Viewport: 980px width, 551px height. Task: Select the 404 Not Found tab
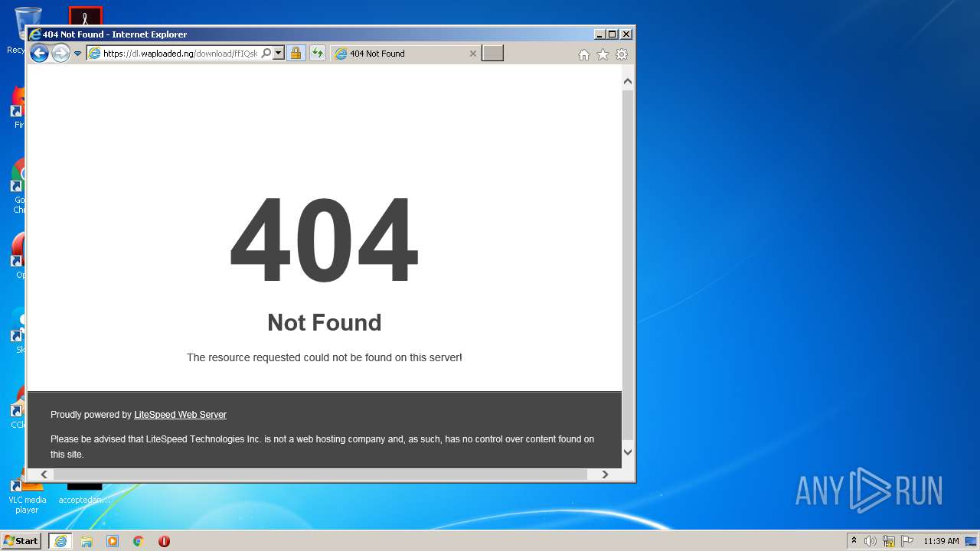click(406, 54)
